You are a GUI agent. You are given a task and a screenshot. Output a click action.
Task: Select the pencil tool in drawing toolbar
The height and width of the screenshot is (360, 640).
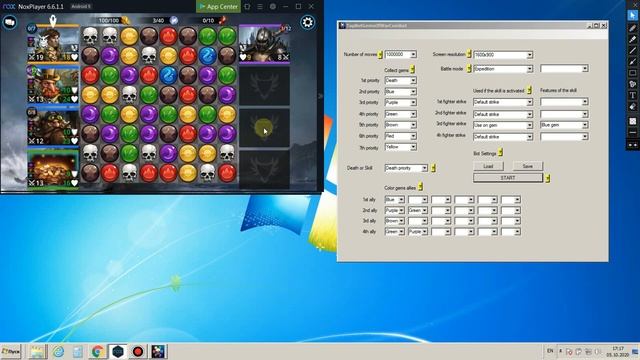[x=632, y=28]
